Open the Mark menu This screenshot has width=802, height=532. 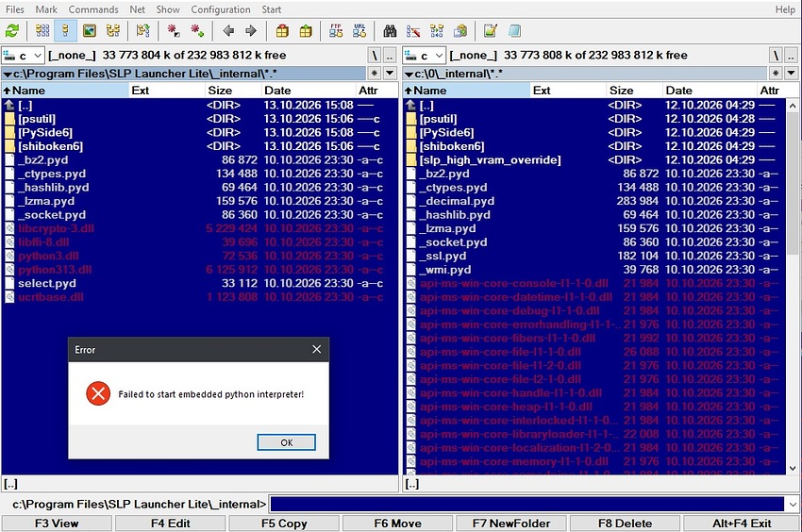[x=46, y=9]
